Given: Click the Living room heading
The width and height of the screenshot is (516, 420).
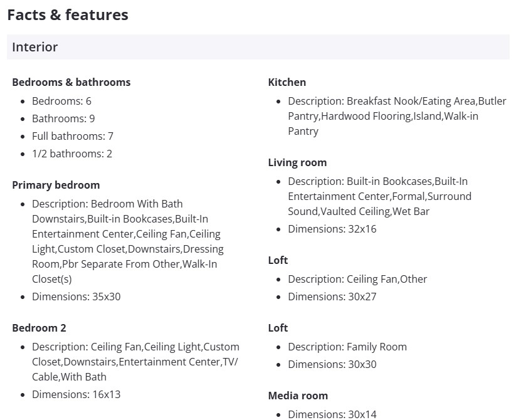Looking at the screenshot, I should point(297,162).
